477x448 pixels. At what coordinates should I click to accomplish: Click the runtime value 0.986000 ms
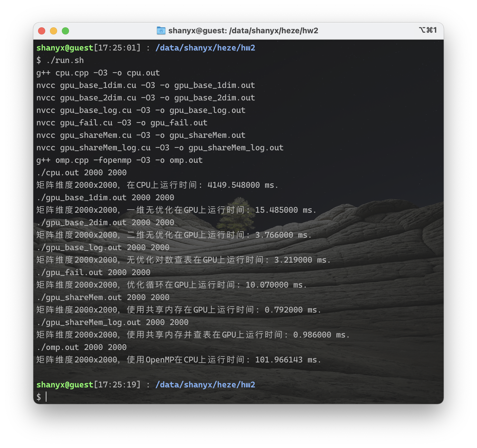click(321, 335)
